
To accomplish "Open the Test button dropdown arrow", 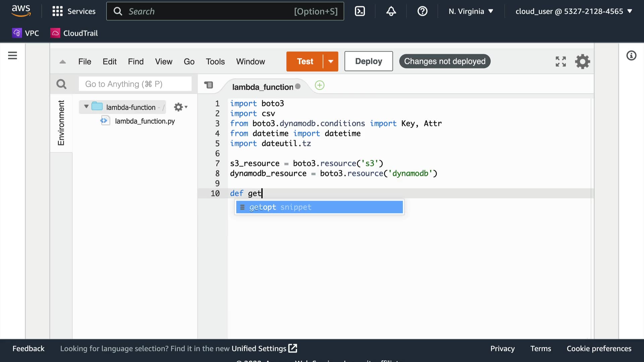I will [x=331, y=61].
